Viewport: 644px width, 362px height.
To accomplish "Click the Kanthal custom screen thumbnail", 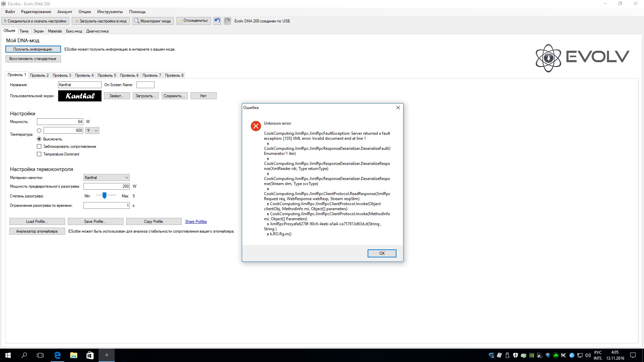I will point(80,96).
